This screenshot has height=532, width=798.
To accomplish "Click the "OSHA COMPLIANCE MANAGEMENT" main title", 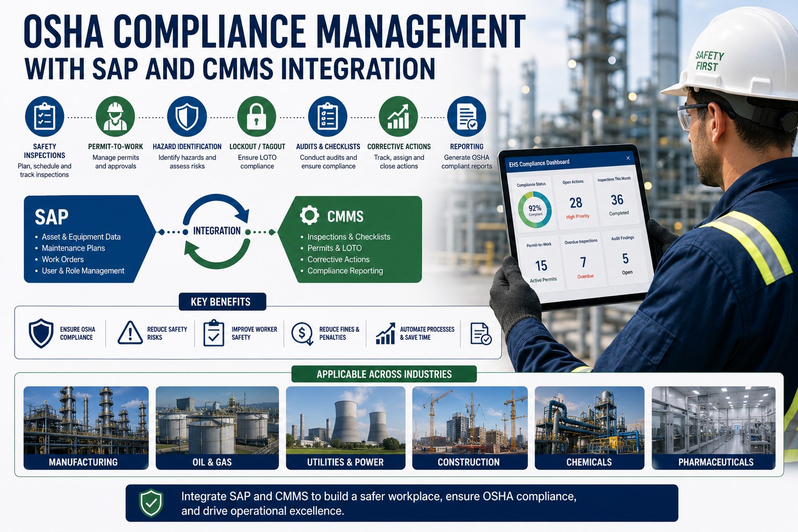I will [275, 32].
